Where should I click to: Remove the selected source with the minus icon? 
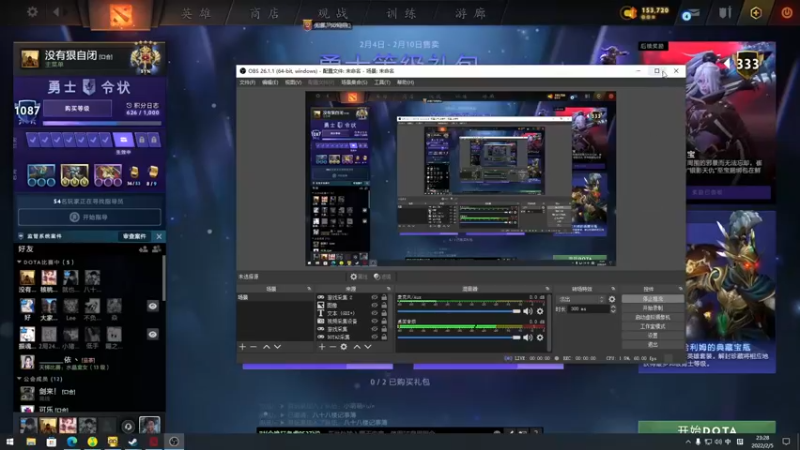(333, 347)
